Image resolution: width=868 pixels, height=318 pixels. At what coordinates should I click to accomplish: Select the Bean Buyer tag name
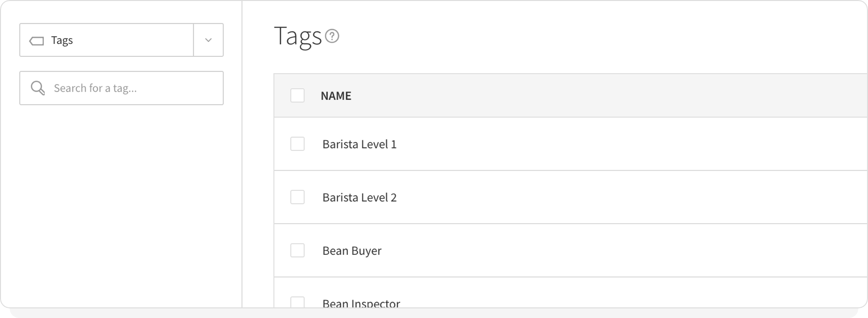coord(352,250)
